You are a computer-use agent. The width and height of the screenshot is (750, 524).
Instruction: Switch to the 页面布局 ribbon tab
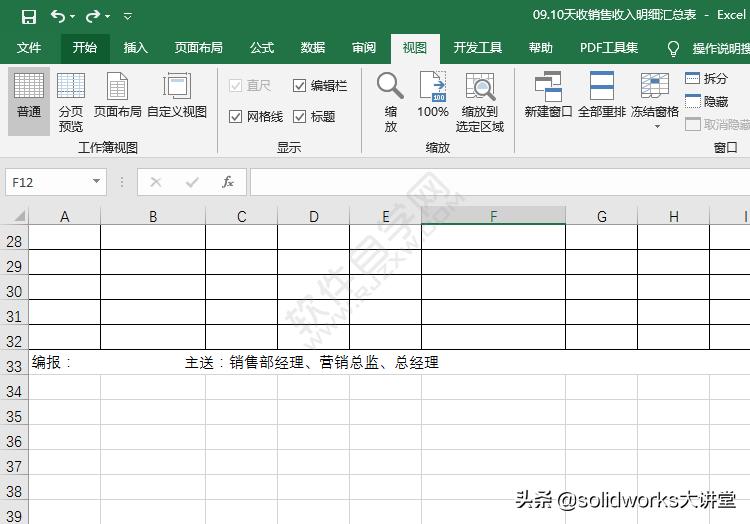tap(199, 48)
